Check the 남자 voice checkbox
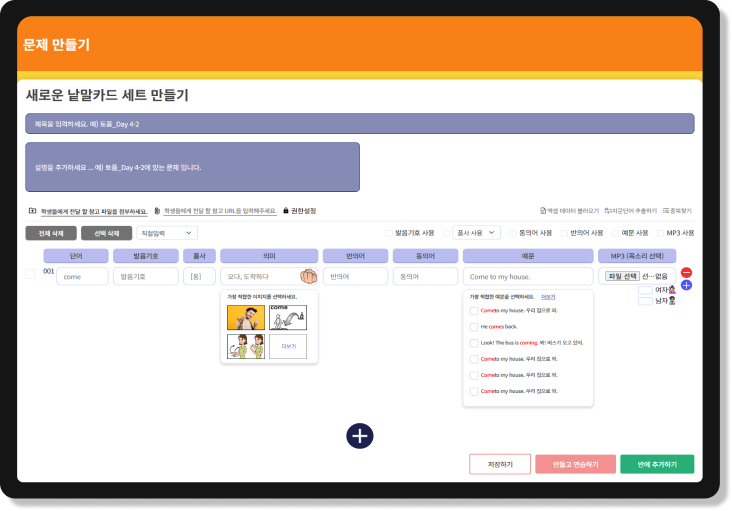The image size is (732, 511). coord(645,301)
